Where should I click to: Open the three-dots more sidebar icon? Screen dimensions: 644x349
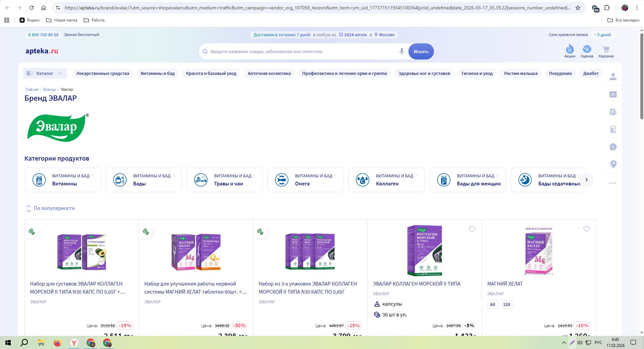[612, 183]
